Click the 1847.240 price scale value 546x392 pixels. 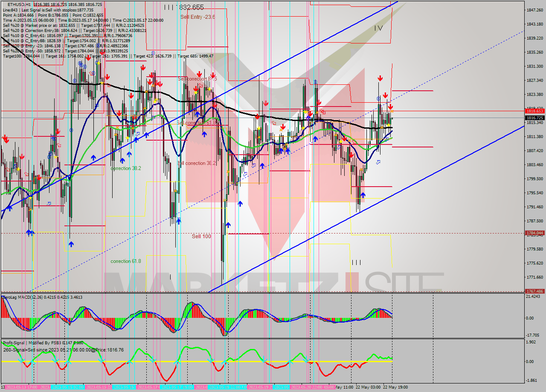click(535, 10)
